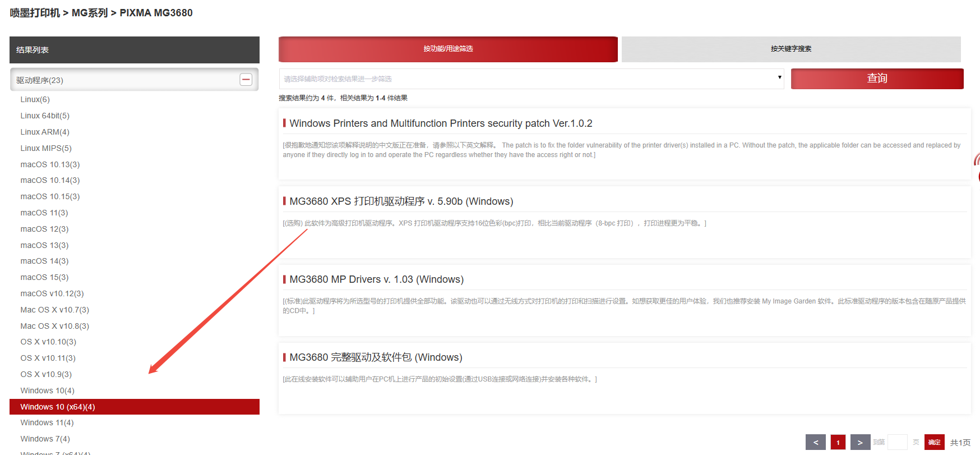Filter by Linux 64bit(5)

[x=45, y=116]
